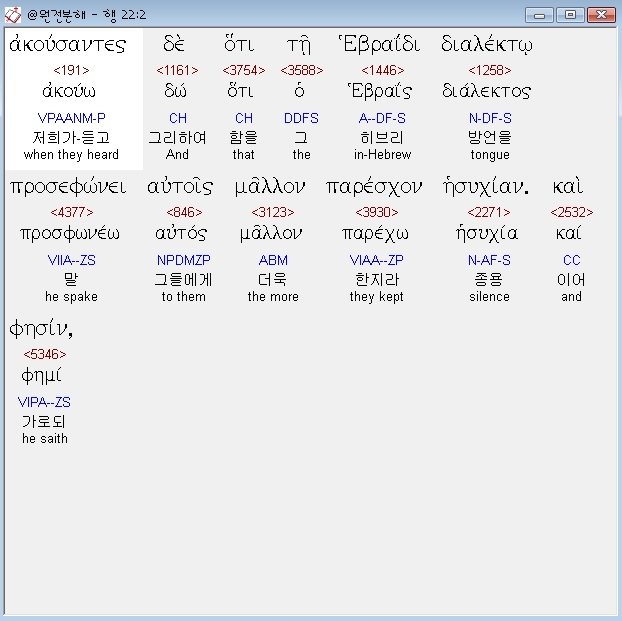Click Korean gloss 그리하여

[177, 137]
